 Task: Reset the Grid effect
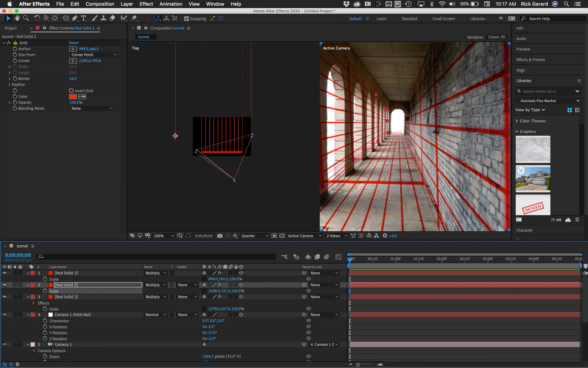pos(74,43)
